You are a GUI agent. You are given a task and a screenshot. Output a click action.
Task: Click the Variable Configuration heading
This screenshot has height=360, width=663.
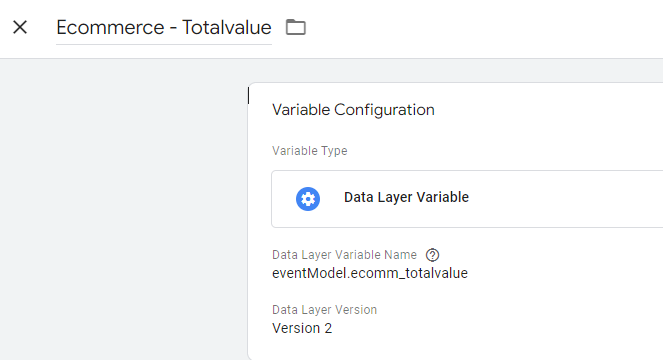point(353,110)
